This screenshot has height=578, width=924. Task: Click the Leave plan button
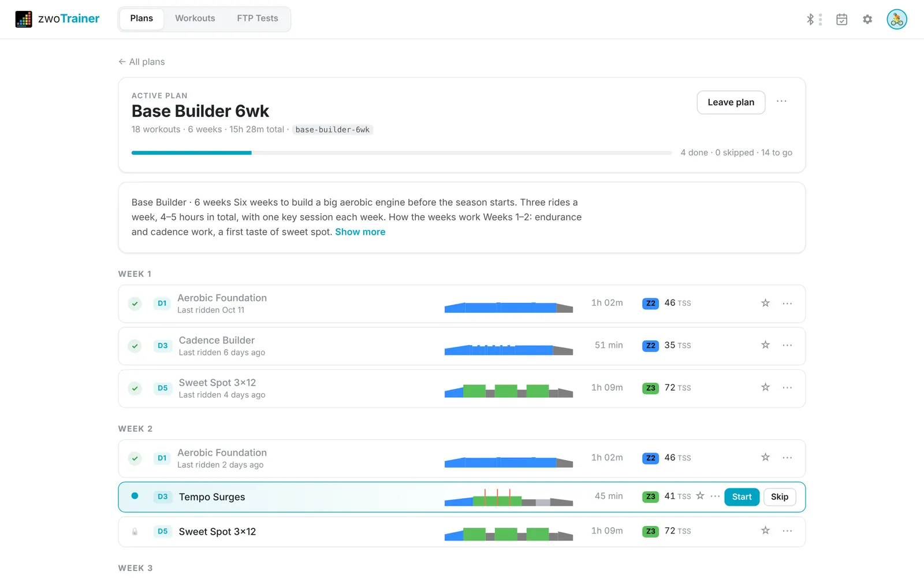tap(731, 102)
